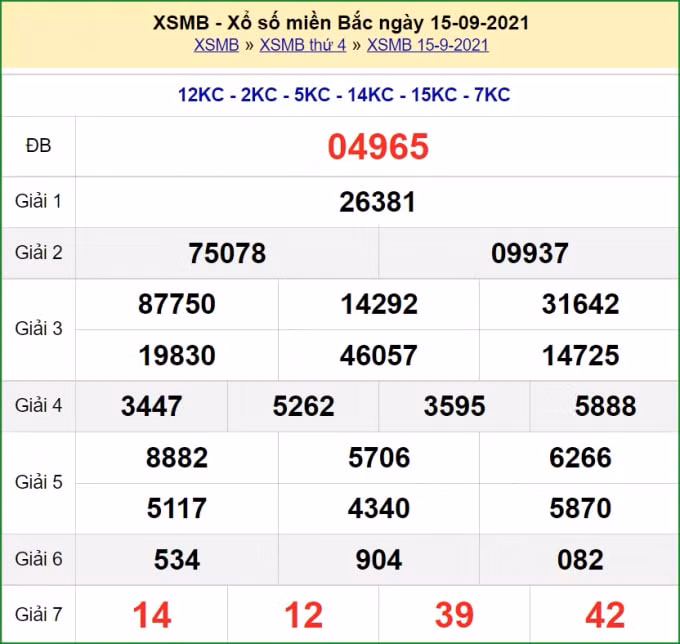680x644 pixels.
Task: Select the title XSMB - Xổ số miền Bắc
Action: 341,23
